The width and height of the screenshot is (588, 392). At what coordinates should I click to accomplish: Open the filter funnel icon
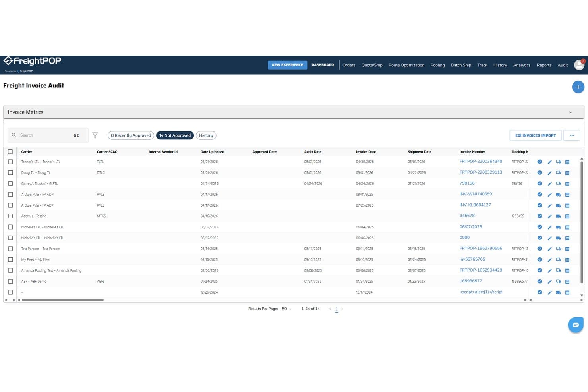pos(95,135)
